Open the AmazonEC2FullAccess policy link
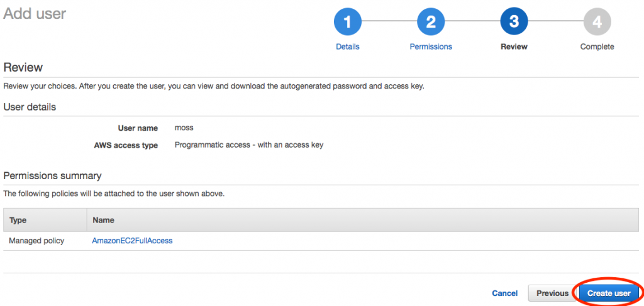 point(132,241)
